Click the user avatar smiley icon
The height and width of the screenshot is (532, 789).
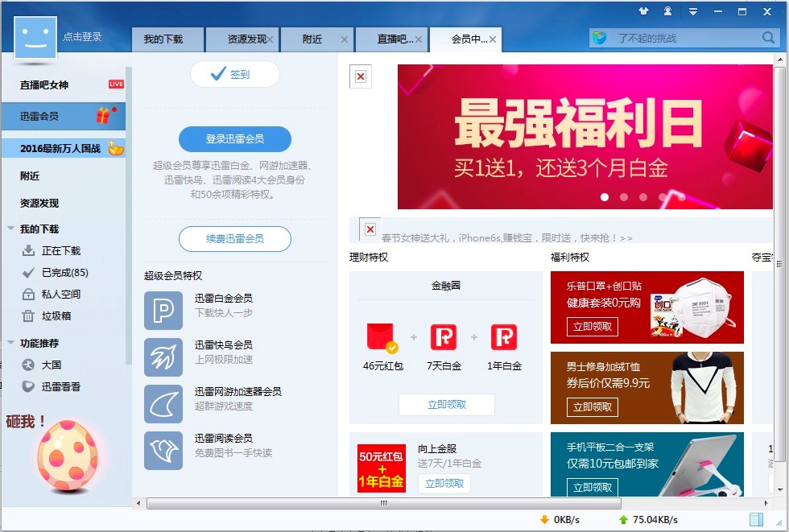[x=35, y=38]
